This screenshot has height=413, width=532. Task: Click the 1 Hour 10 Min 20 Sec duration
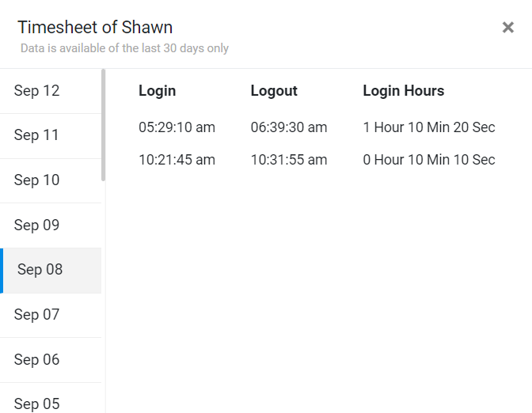pos(429,127)
